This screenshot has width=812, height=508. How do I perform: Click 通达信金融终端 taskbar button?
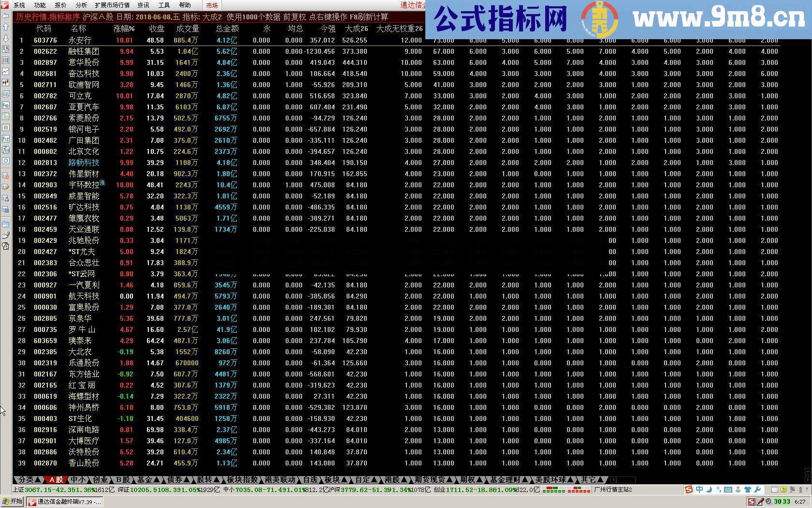pos(64,502)
